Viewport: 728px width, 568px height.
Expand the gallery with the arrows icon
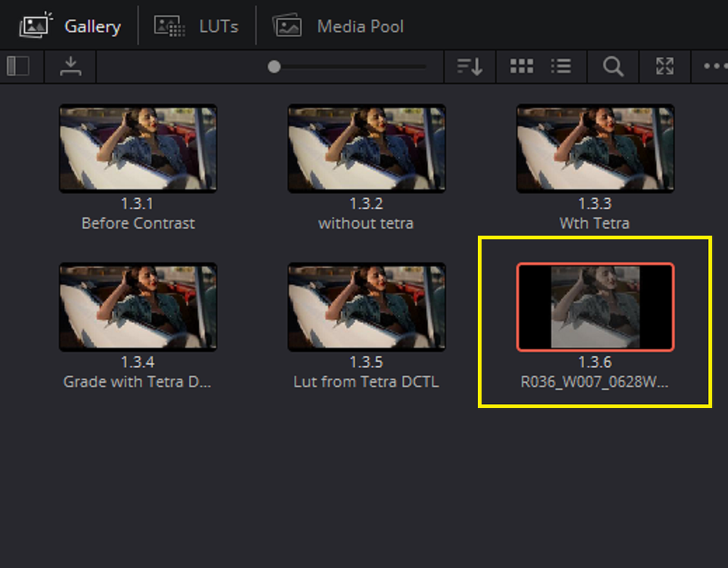tap(665, 66)
